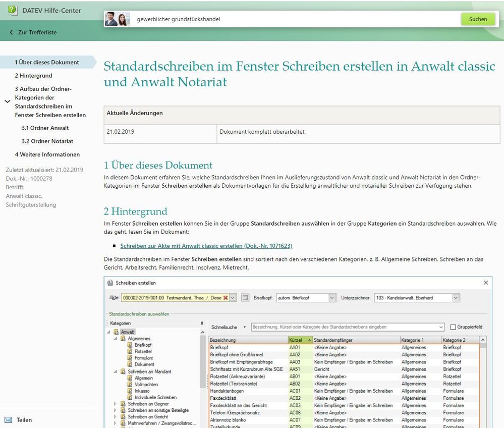Click the Teilen share link

point(24,420)
